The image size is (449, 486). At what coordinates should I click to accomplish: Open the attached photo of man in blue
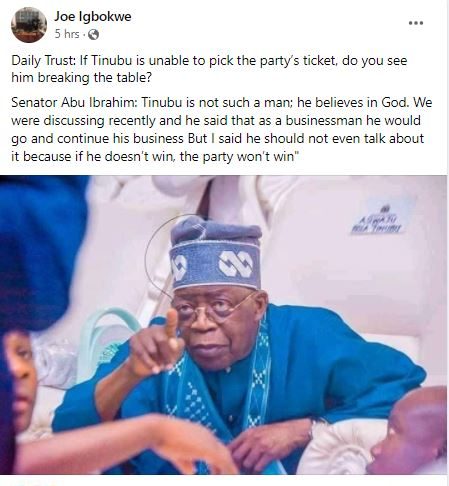point(223,325)
